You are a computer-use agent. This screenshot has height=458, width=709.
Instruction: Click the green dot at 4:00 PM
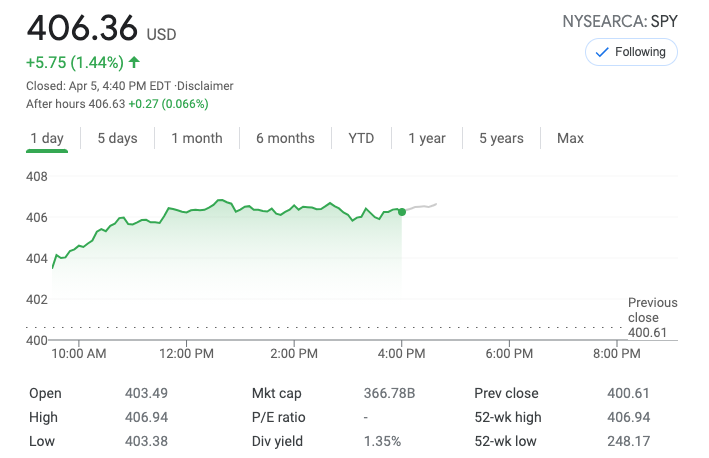(x=402, y=211)
